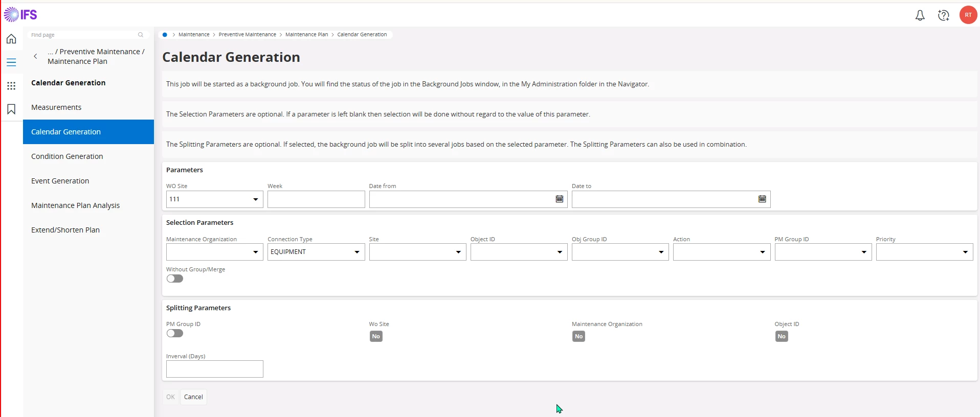Click the Calendar Generation breadcrumb

[x=362, y=35]
